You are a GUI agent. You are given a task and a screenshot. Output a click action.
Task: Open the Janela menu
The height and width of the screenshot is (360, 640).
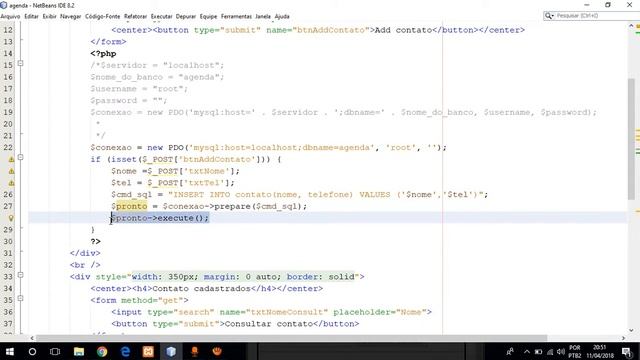pos(263,16)
